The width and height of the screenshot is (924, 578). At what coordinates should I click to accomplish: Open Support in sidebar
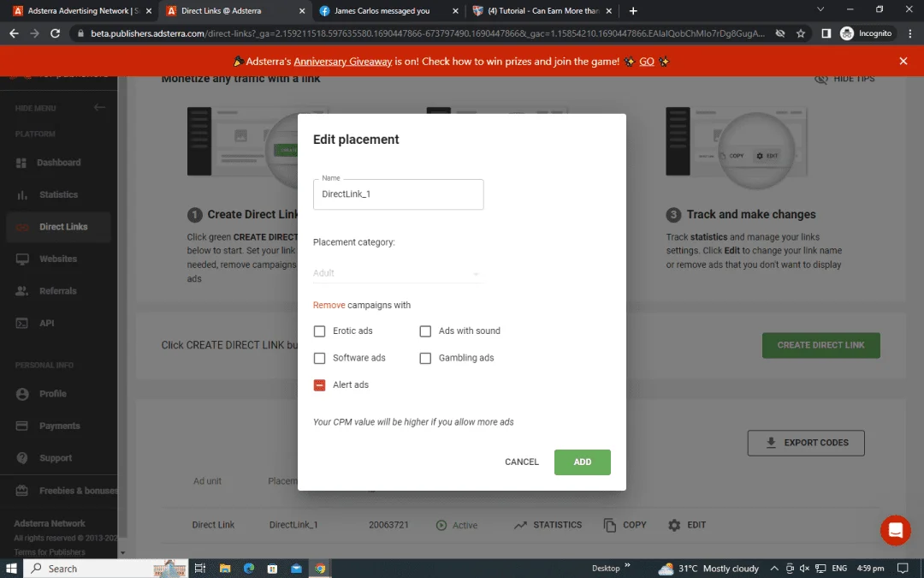[58, 457]
